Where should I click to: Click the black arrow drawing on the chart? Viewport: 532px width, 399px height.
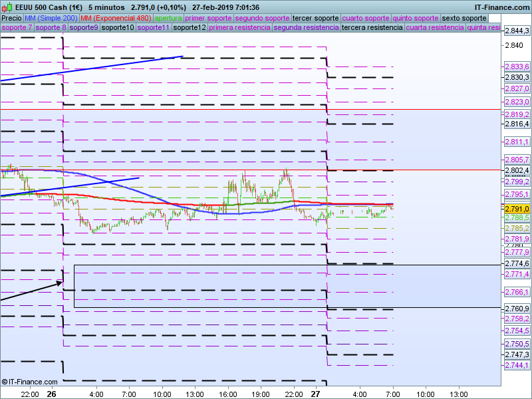(x=30, y=291)
